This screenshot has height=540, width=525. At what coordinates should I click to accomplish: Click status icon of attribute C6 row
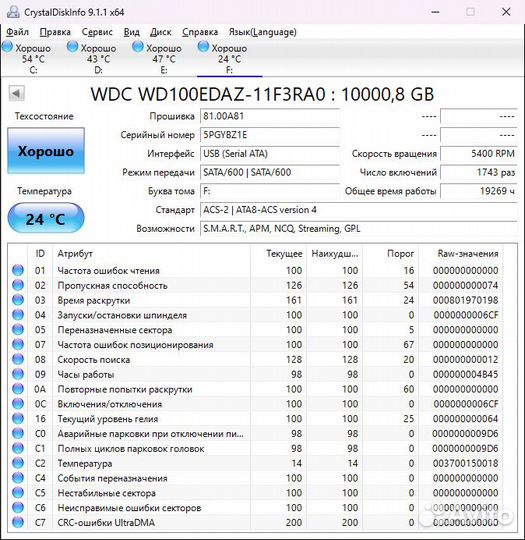(18, 507)
